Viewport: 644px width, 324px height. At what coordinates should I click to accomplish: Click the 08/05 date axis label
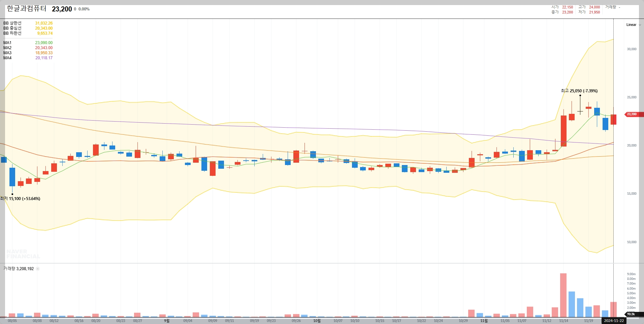(12, 321)
